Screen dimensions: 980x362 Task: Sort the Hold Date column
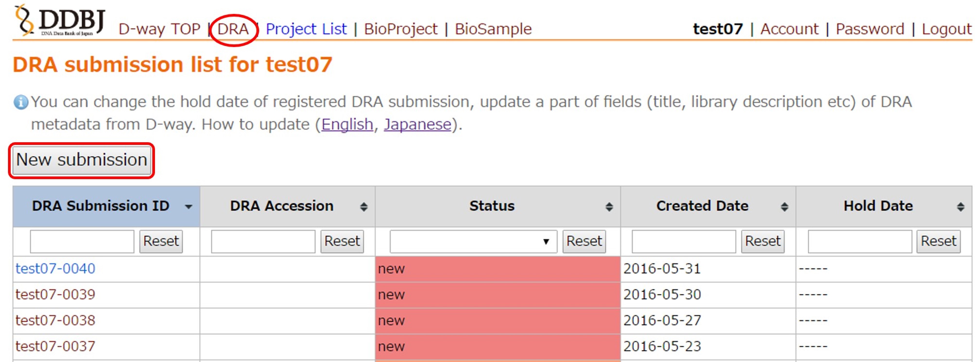point(961,207)
